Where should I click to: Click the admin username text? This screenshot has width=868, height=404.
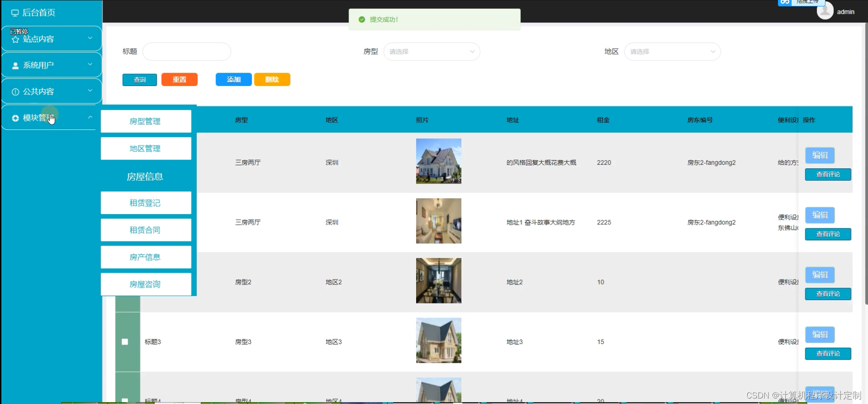coord(846,12)
